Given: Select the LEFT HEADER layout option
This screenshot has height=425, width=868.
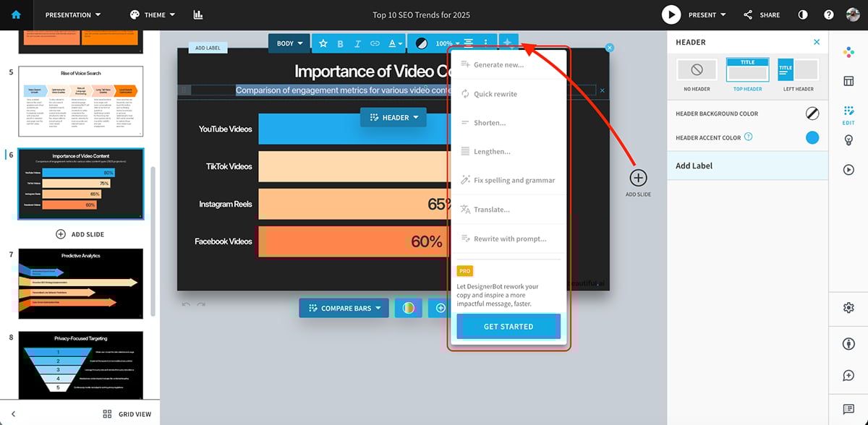Looking at the screenshot, I should (x=798, y=70).
